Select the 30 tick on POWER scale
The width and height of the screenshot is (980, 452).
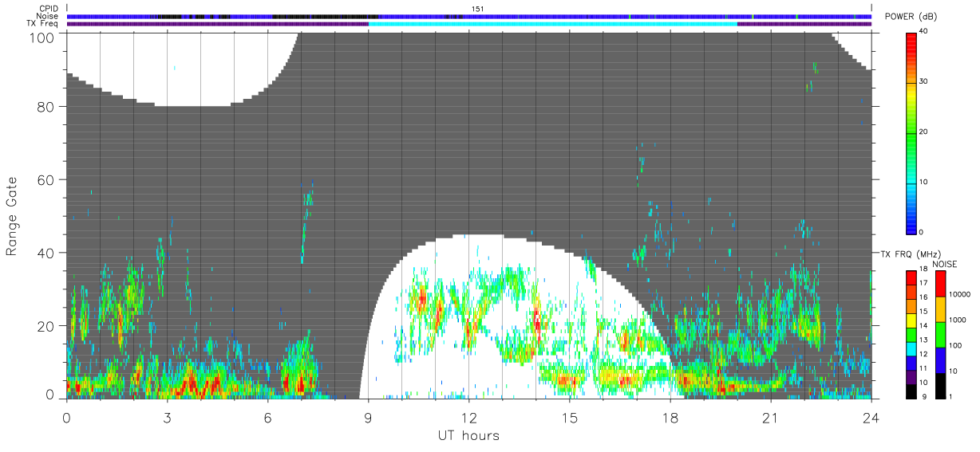pyautogui.click(x=923, y=81)
